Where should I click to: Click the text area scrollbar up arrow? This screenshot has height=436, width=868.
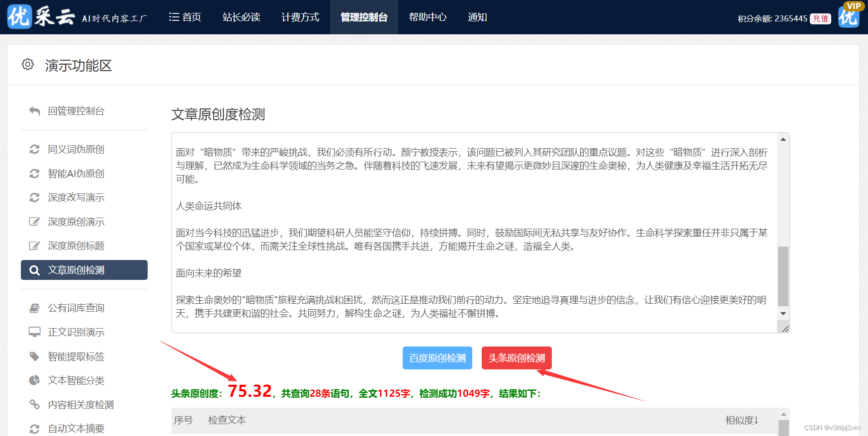click(x=783, y=139)
